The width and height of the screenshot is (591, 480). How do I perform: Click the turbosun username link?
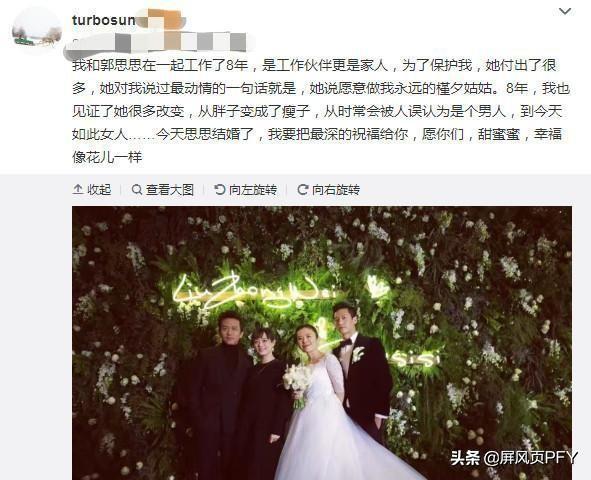[104, 20]
